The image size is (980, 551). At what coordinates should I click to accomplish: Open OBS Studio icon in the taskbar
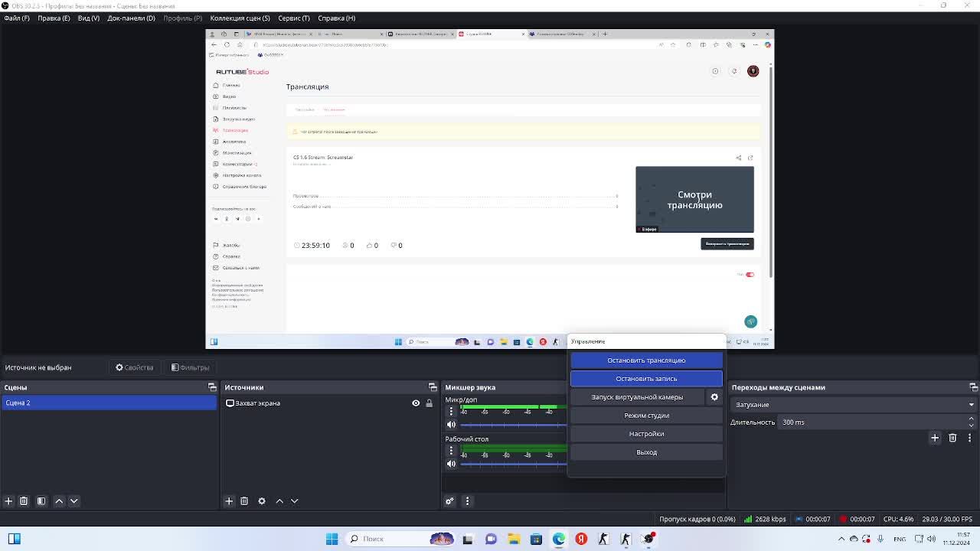[x=649, y=539]
